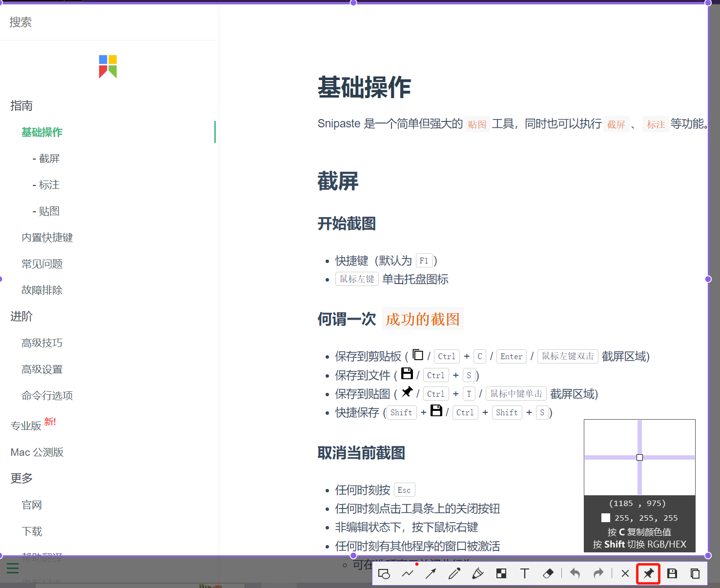
Task: Click the copy icon in docs text
Action: tap(418, 354)
